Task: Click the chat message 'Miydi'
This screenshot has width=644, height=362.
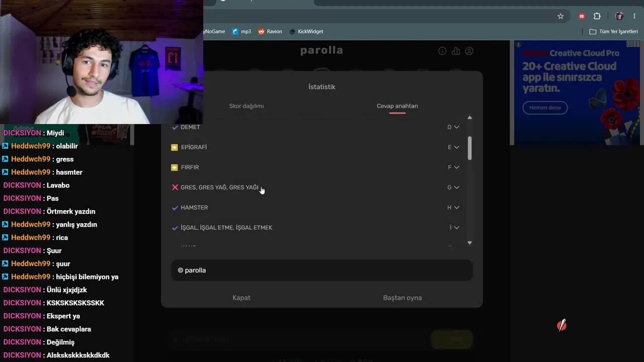Action: click(55, 133)
